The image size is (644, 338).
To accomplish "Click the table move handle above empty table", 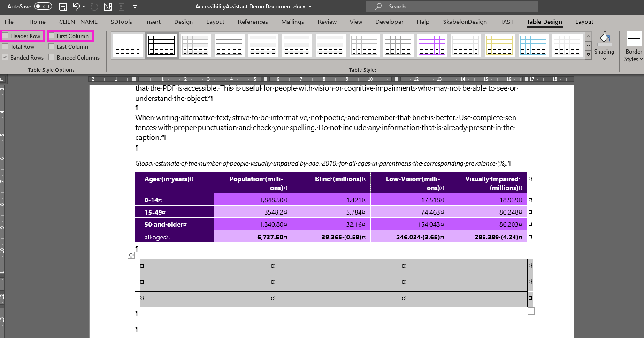I will [x=131, y=255].
